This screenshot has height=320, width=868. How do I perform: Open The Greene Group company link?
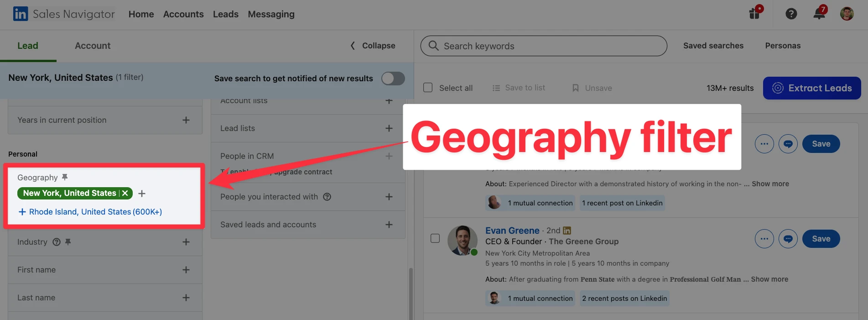click(583, 241)
